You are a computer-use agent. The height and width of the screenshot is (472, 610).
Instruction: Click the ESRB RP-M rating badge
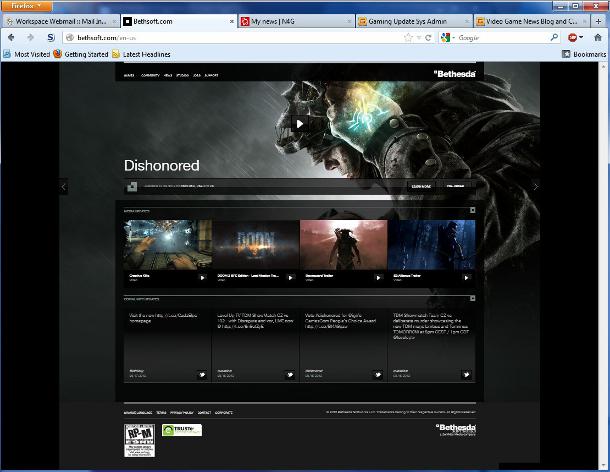139,440
